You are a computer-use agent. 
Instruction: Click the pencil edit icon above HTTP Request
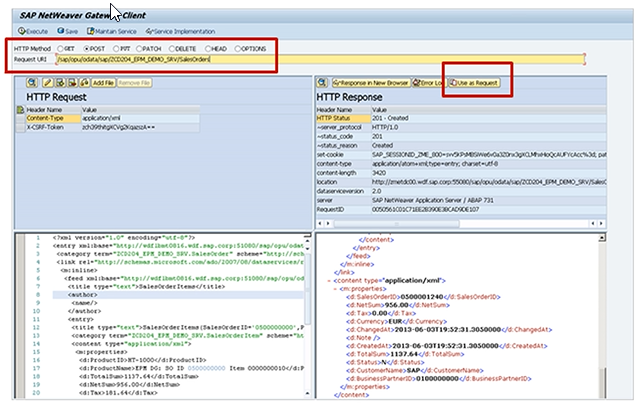click(x=47, y=80)
